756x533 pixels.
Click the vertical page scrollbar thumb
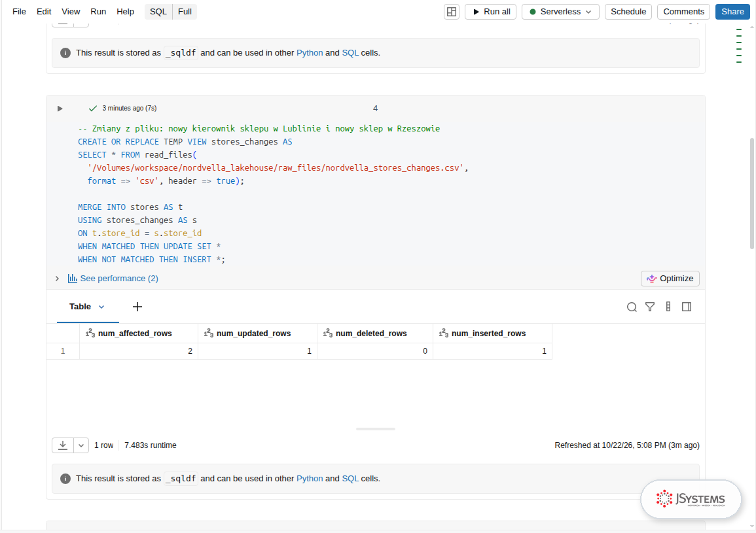click(x=751, y=194)
